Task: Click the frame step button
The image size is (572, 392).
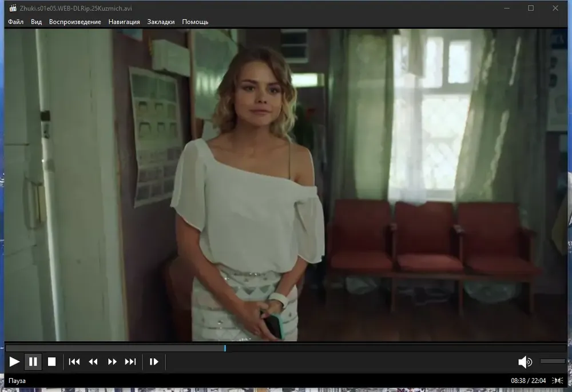Action: pyautogui.click(x=153, y=362)
